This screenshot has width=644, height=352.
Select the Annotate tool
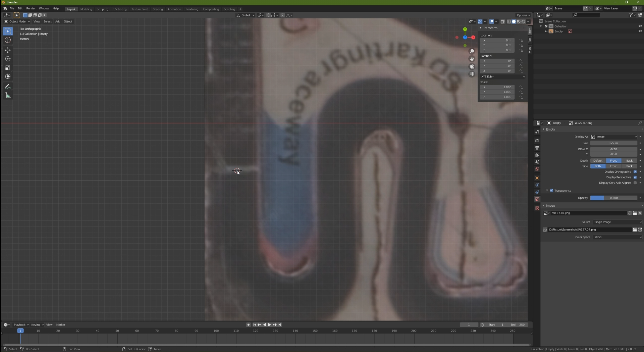tap(8, 87)
